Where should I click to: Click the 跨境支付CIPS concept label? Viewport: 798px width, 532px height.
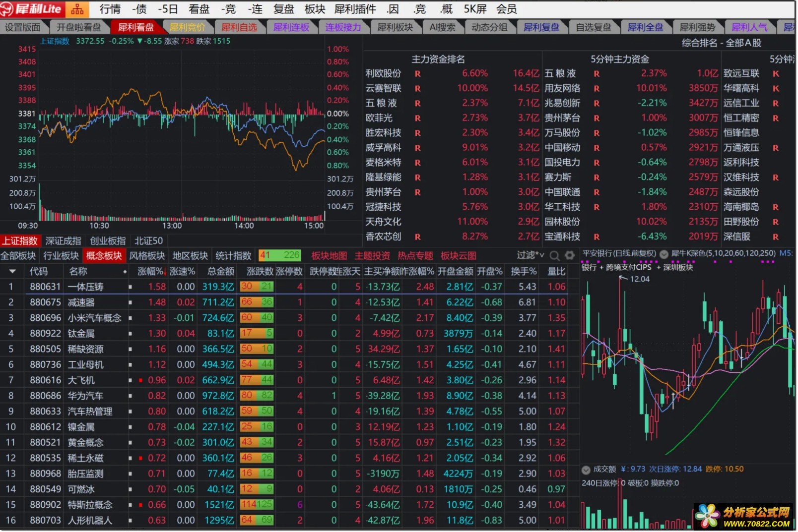tap(628, 268)
